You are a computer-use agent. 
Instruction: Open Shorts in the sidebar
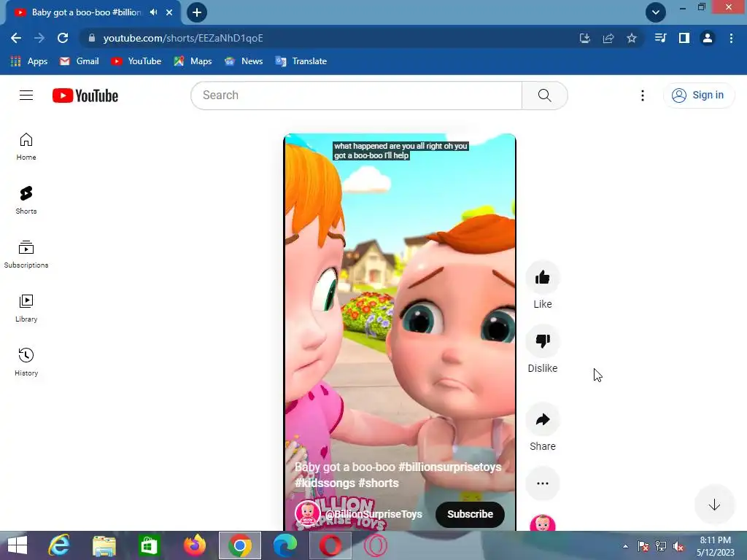coord(26,201)
